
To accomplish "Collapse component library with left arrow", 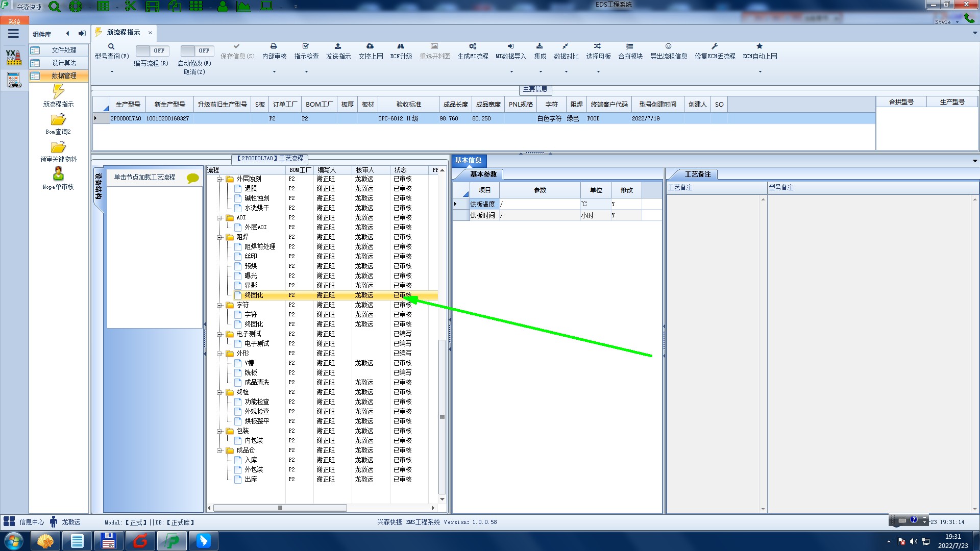I will [x=67, y=34].
